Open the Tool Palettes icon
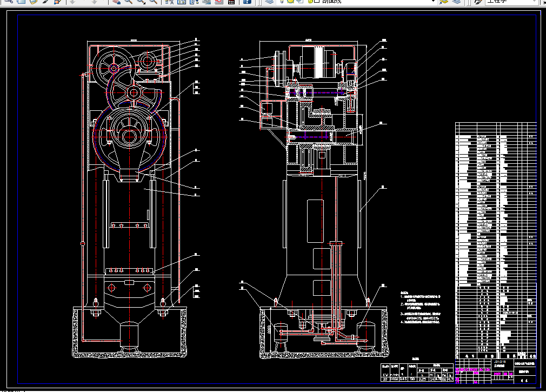 click(194, 1)
